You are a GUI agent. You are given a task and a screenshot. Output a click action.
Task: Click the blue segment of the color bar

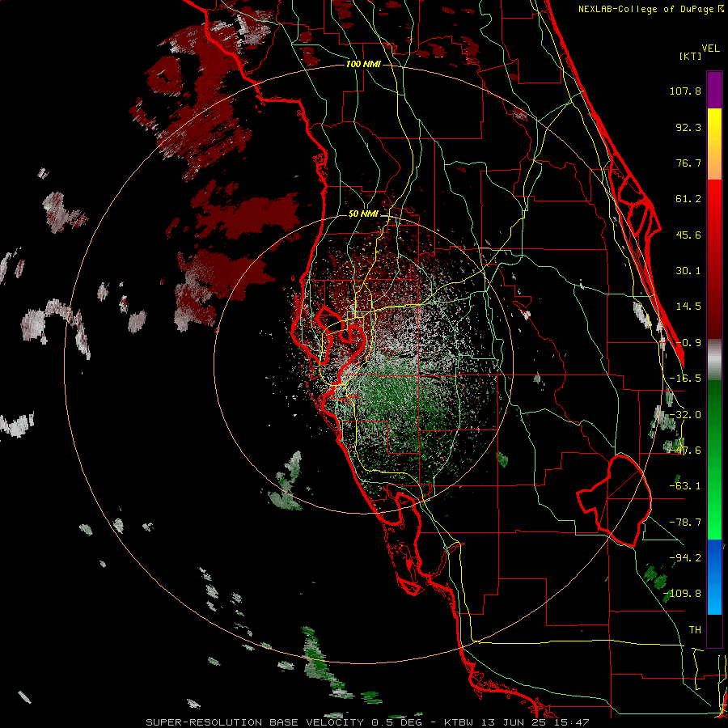(x=714, y=577)
